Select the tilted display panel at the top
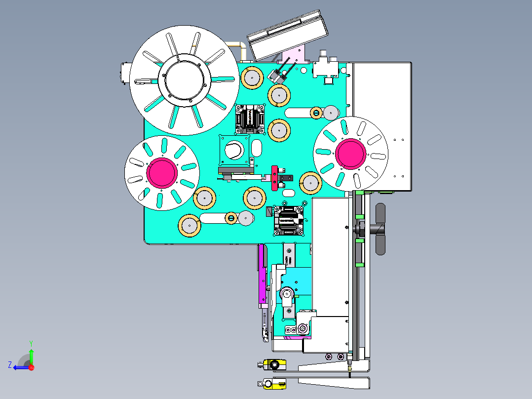 point(288,36)
